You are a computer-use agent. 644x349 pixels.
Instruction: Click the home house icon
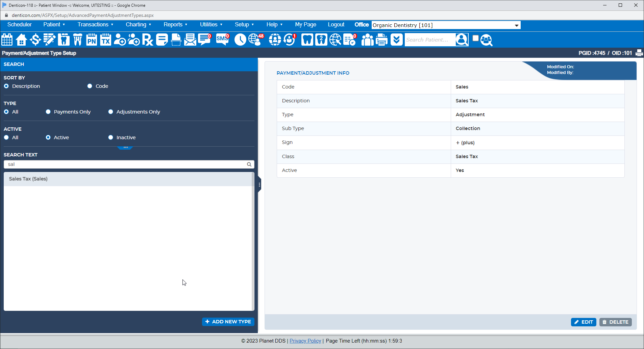(x=21, y=40)
